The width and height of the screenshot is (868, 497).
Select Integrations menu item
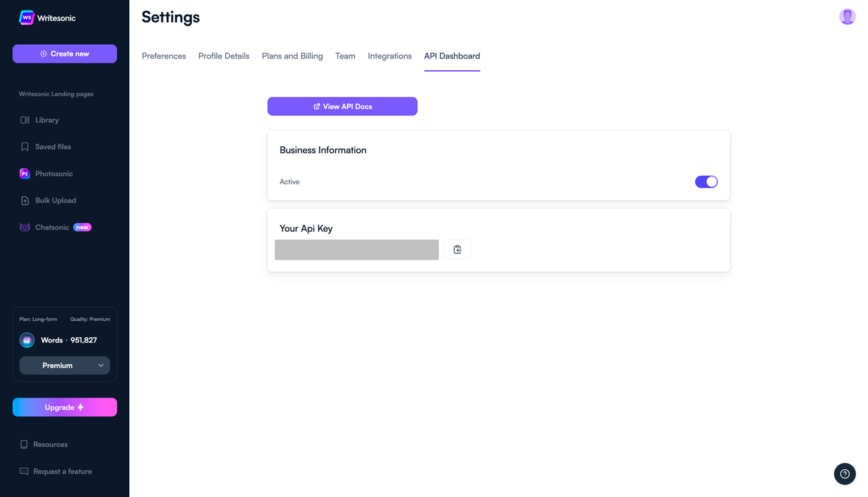pos(389,56)
